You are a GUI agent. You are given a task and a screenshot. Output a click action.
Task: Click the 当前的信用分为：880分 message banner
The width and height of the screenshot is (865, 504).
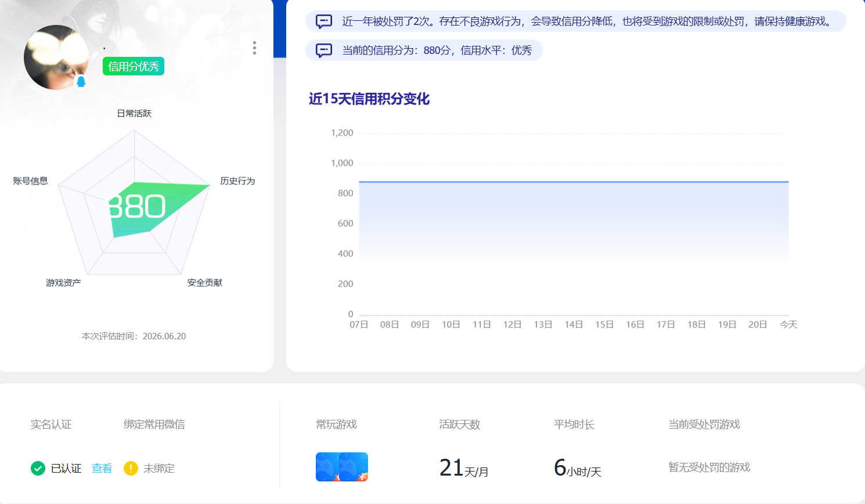click(x=424, y=50)
